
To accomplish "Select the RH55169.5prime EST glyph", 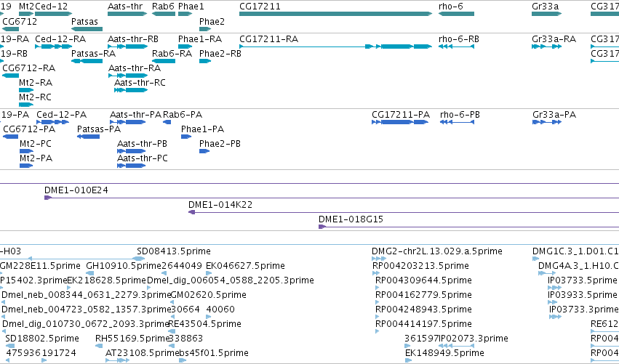I will point(99,346).
